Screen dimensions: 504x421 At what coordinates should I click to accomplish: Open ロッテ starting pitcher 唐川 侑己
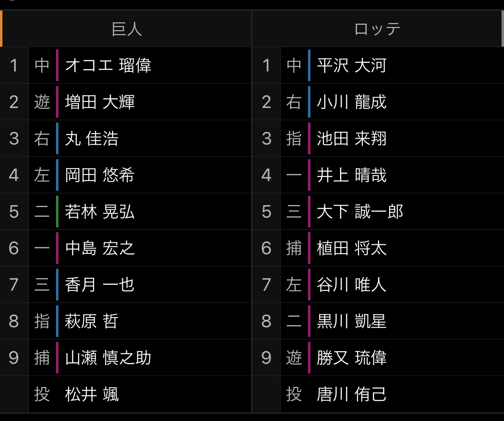point(351,394)
